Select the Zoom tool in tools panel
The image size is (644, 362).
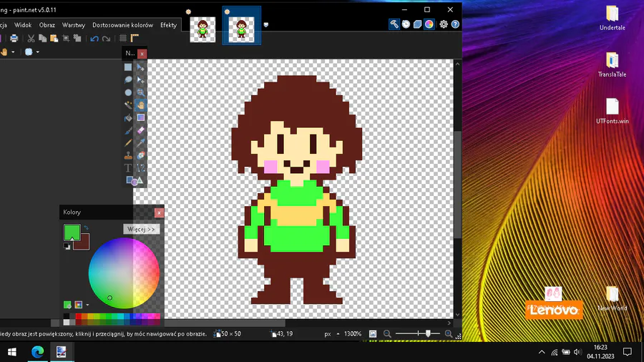141,93
